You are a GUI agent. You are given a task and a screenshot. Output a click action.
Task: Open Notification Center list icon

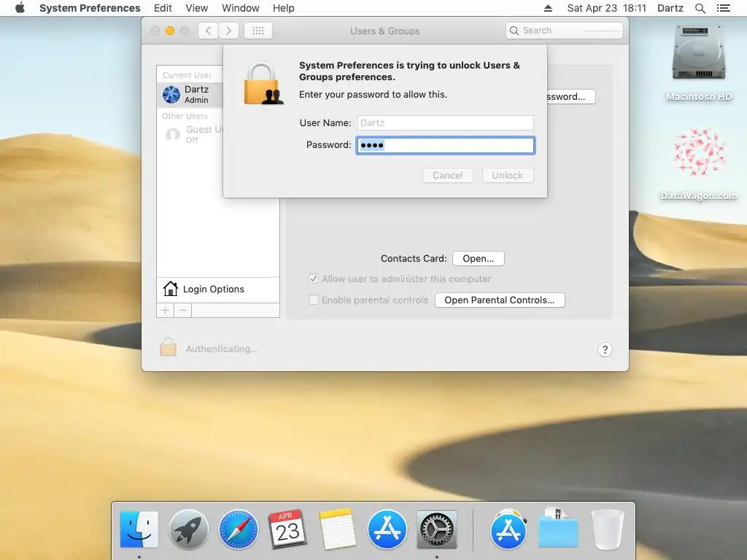click(x=724, y=8)
